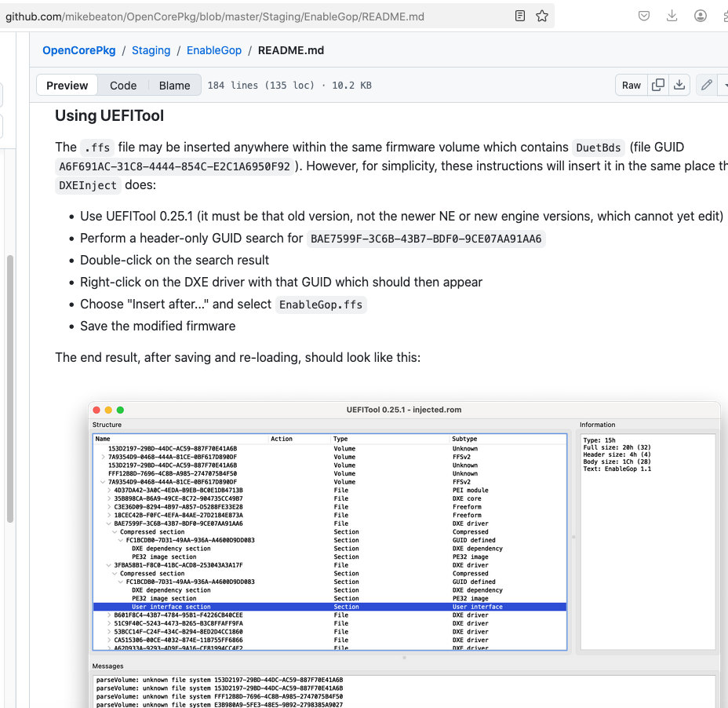Collapse the BAE7599F DXE driver file
The height and width of the screenshot is (708, 728).
[109, 524]
